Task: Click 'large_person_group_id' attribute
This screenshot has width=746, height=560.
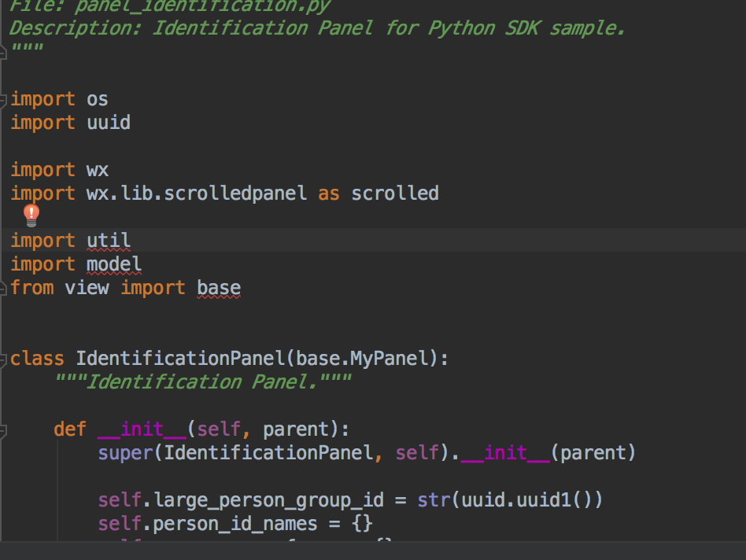Action: pos(268,500)
